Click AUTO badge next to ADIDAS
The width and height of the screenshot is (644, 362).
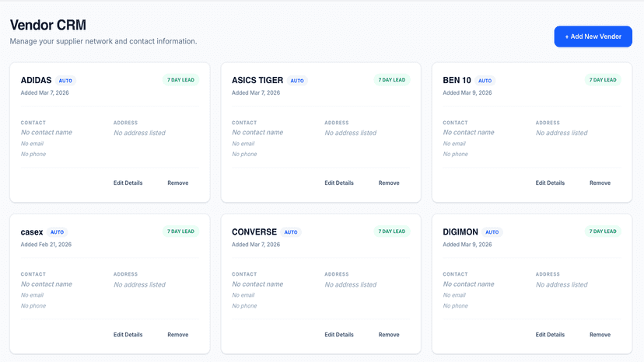click(65, 81)
